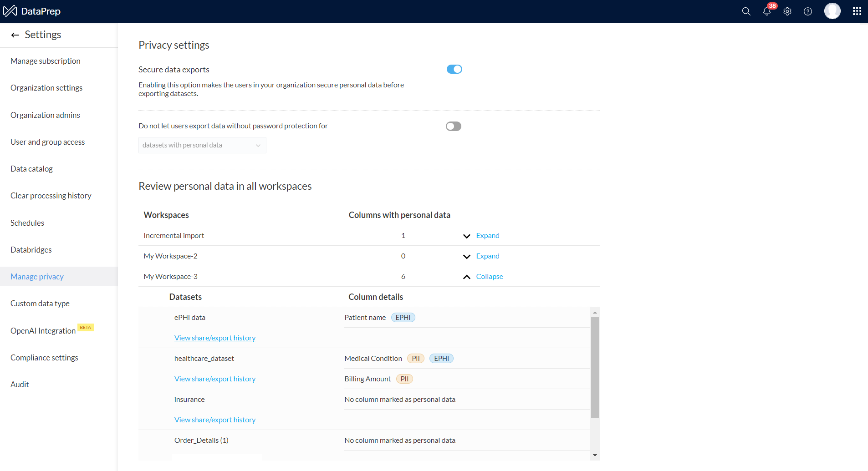Click the 'Order_Details (1)' dataset name

201,440
